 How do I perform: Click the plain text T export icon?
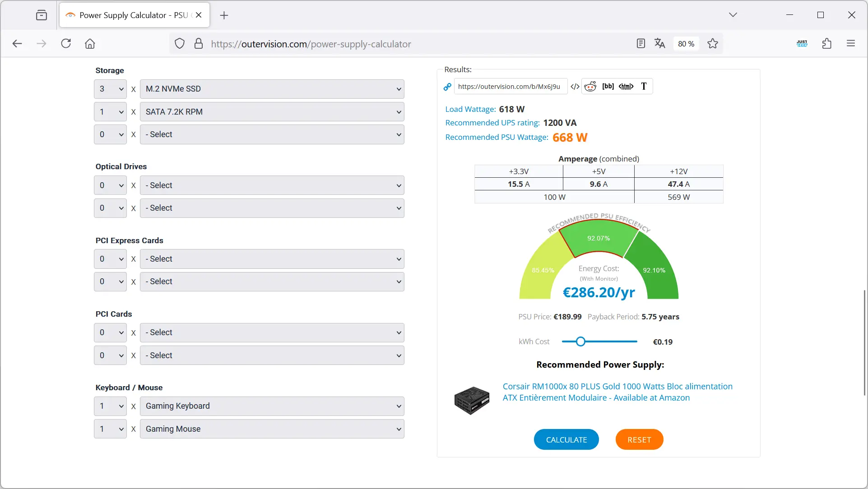pyautogui.click(x=644, y=86)
